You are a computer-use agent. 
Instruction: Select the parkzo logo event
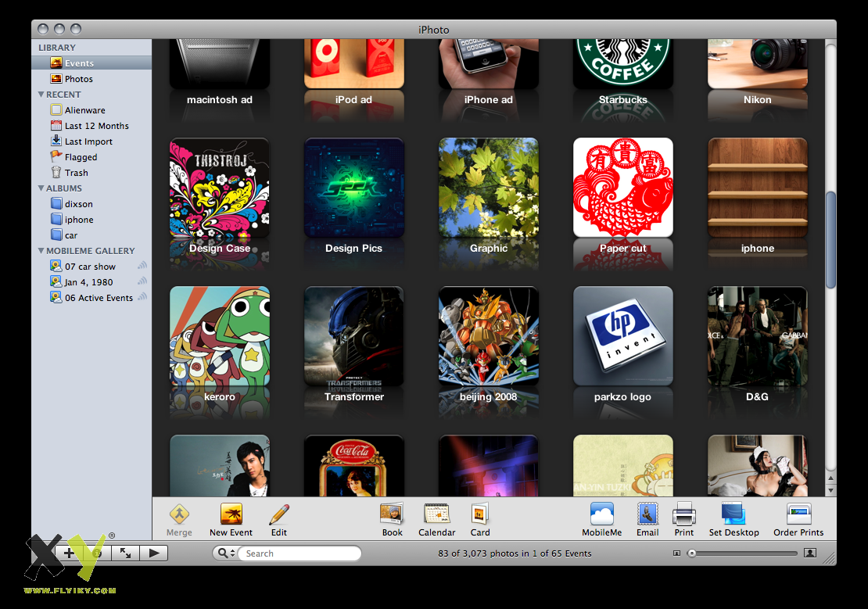pyautogui.click(x=622, y=336)
